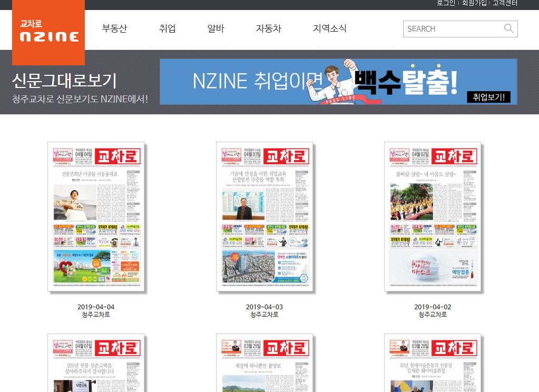The width and height of the screenshot is (539, 392).
Task: Open the 취업 menu
Action: [168, 28]
